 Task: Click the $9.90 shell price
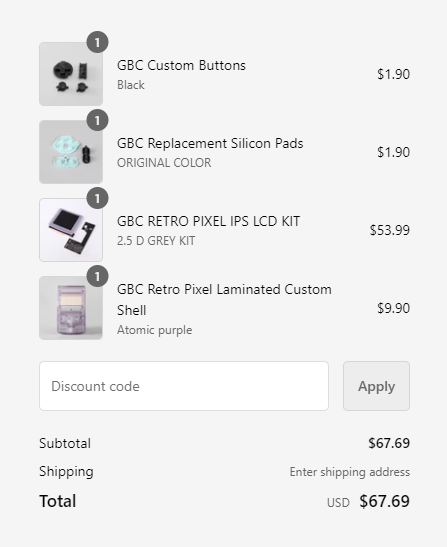pyautogui.click(x=393, y=308)
